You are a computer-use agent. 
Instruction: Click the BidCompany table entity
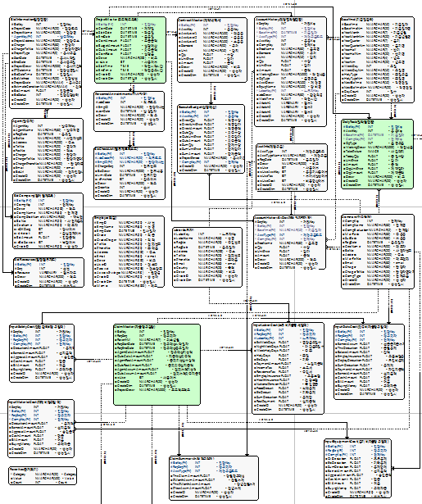pos(48,220)
